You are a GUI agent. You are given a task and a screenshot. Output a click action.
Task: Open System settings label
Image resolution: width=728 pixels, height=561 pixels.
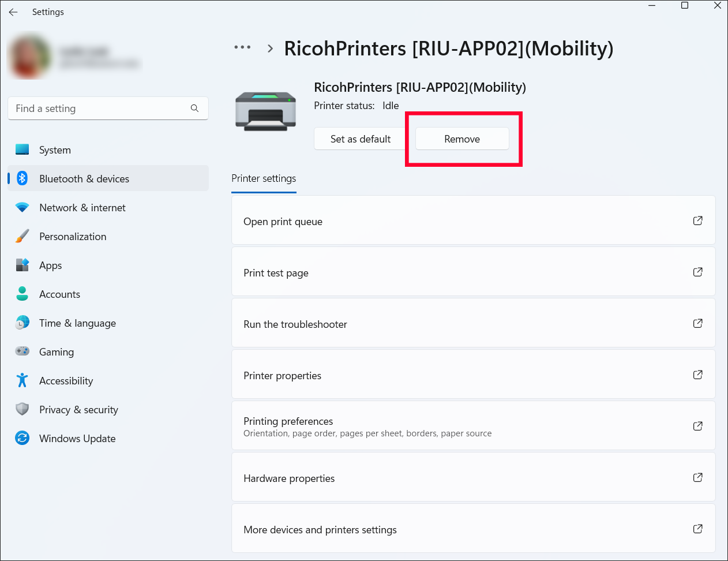point(55,150)
